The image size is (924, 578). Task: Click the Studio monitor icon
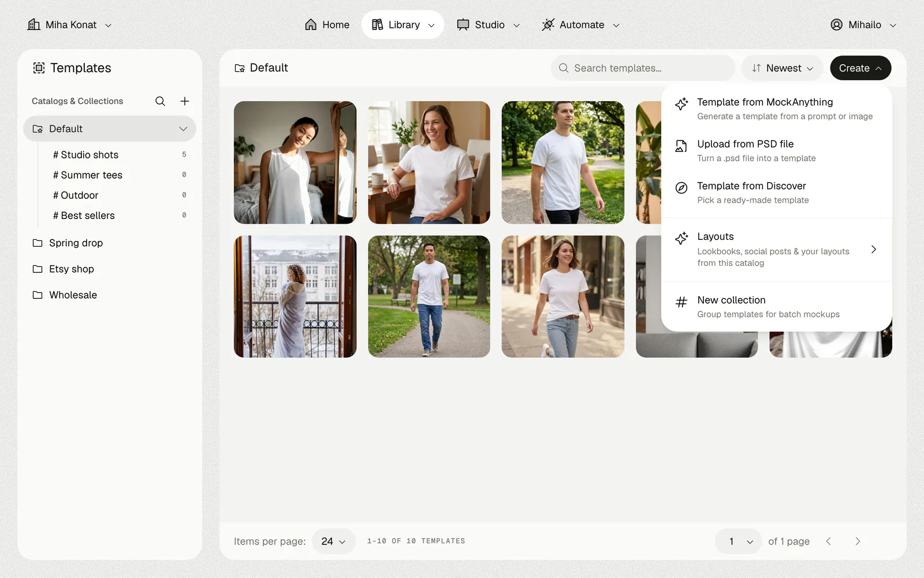(463, 24)
